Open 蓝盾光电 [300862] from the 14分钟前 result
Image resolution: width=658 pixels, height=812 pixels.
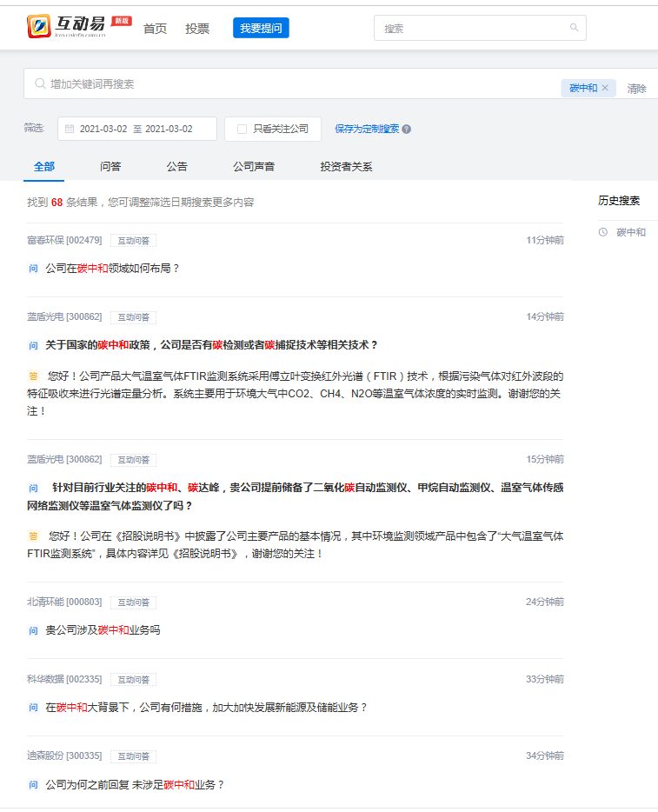coord(64,316)
